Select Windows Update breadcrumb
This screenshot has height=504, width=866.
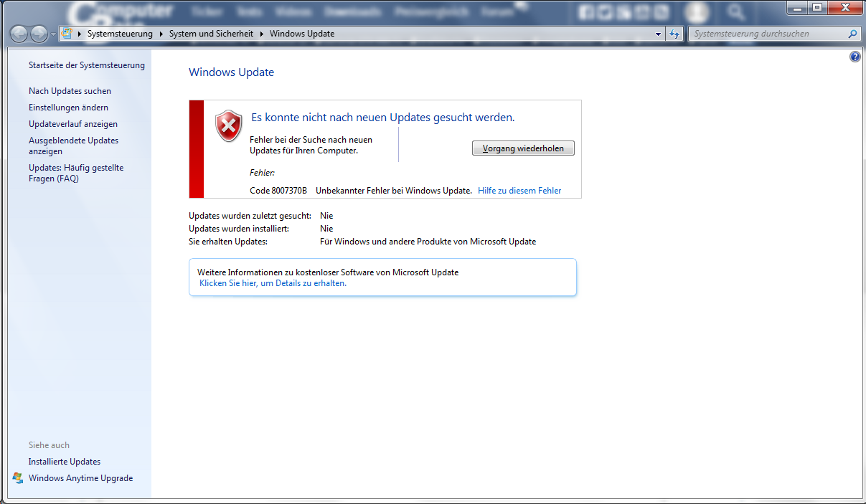click(302, 34)
